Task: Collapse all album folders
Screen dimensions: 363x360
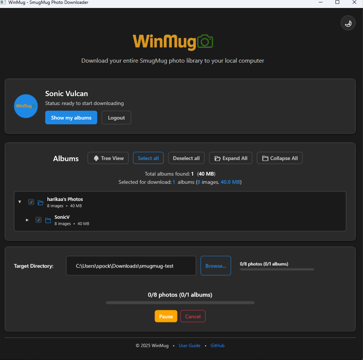Action: (280, 158)
